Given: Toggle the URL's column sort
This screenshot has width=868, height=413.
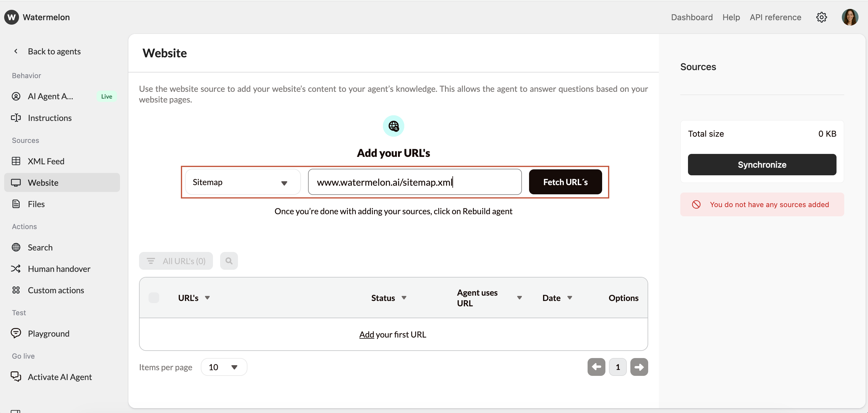Looking at the screenshot, I should pos(208,297).
